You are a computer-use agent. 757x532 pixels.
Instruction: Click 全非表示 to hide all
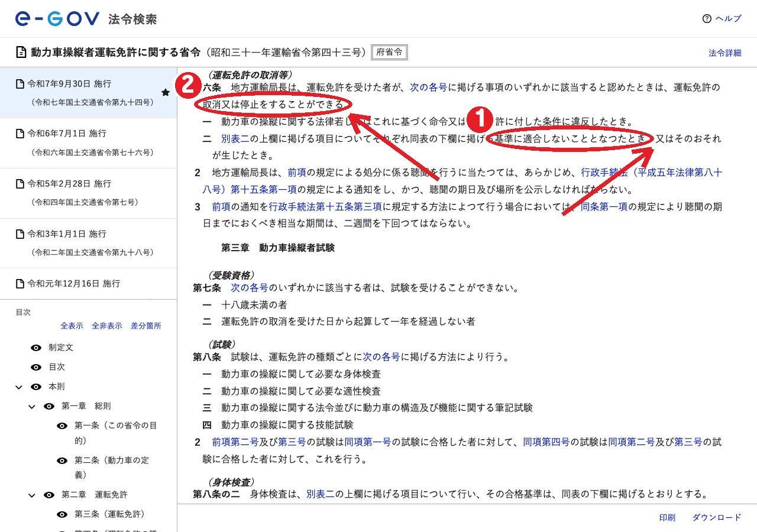[107, 326]
